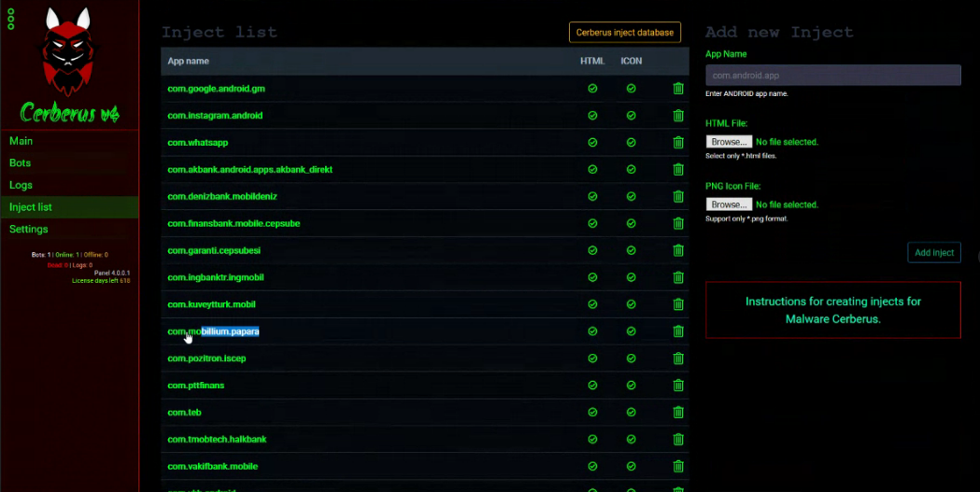Click ICON check icon for com.kuveytturk.mobil

tap(632, 305)
